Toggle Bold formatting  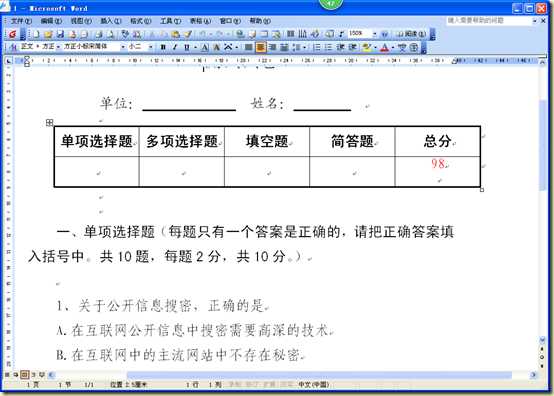pyautogui.click(x=163, y=47)
